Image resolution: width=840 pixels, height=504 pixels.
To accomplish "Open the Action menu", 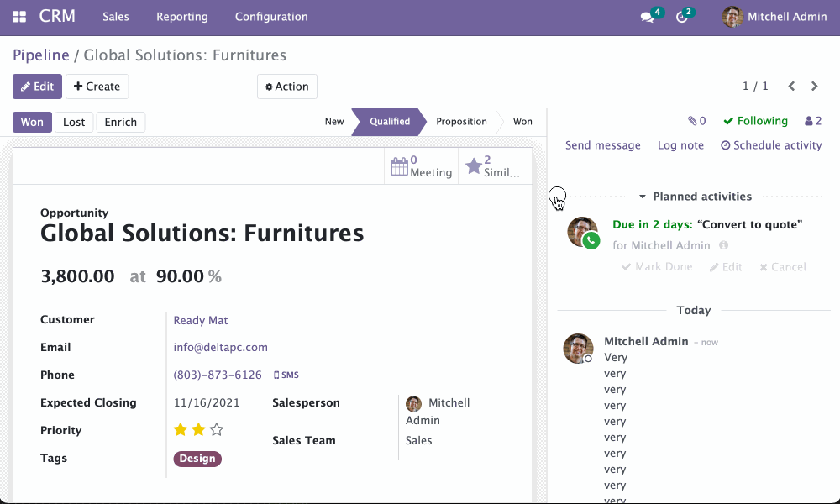I will click(x=286, y=86).
